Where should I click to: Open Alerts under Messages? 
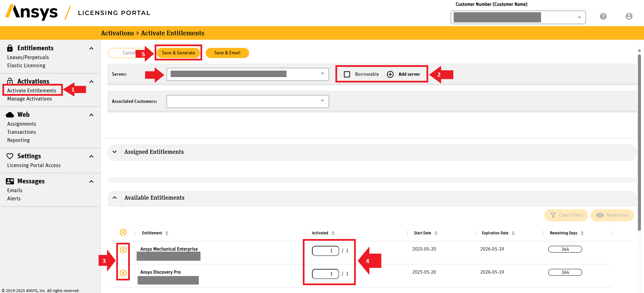[x=14, y=199]
